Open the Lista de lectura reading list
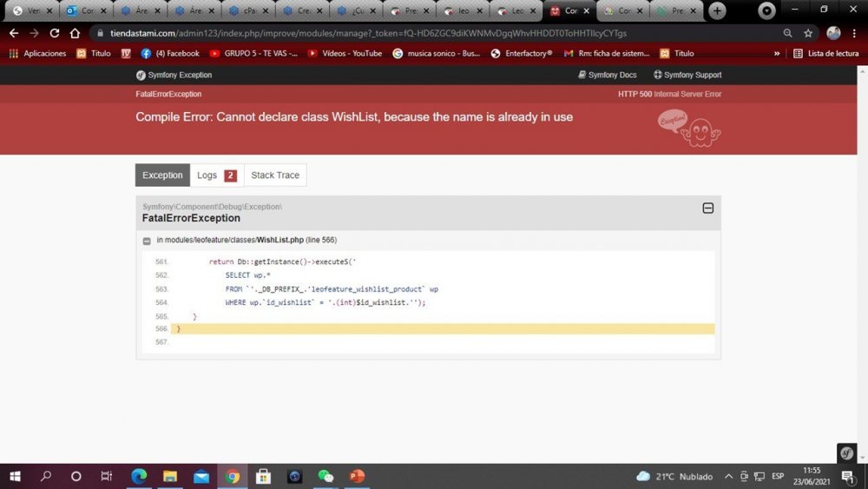The image size is (868, 489). pos(826,53)
